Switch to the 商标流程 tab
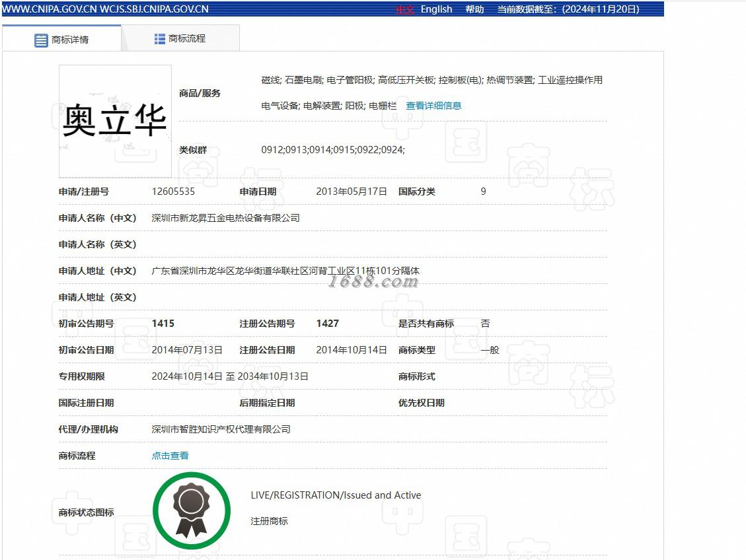 click(180, 38)
